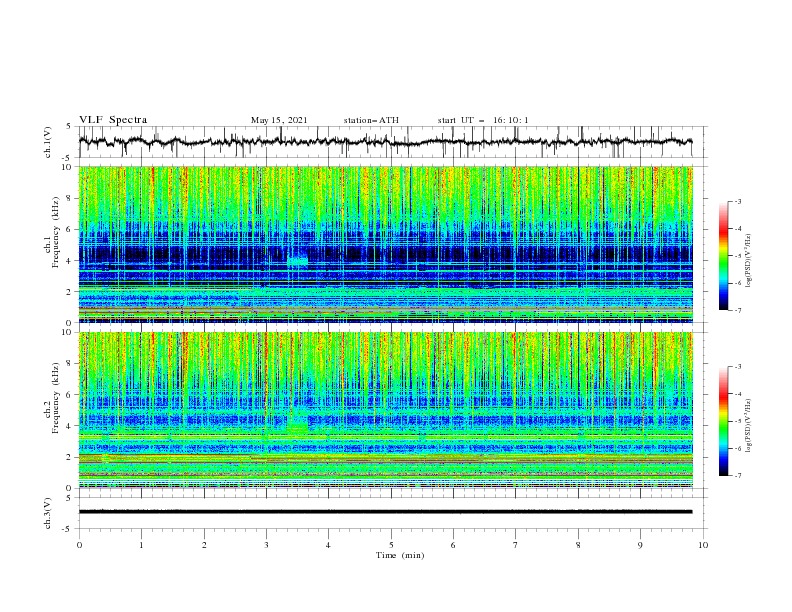Screen dimensions: 792x612
Task: Click the time axis tick label "9"
Action: click(640, 545)
